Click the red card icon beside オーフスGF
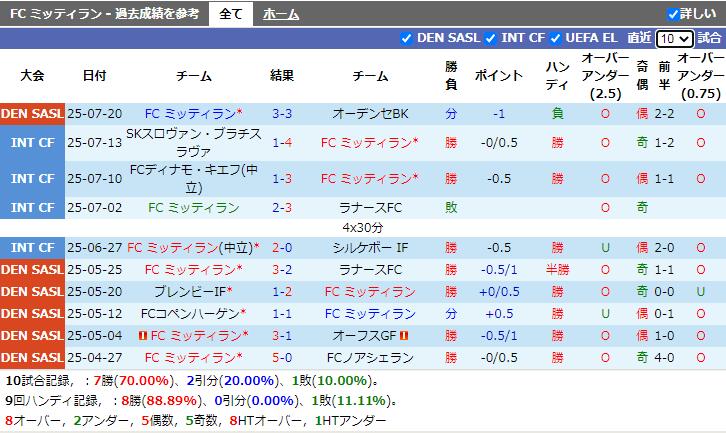Screen dimensions: 726x433 pyautogui.click(x=404, y=335)
